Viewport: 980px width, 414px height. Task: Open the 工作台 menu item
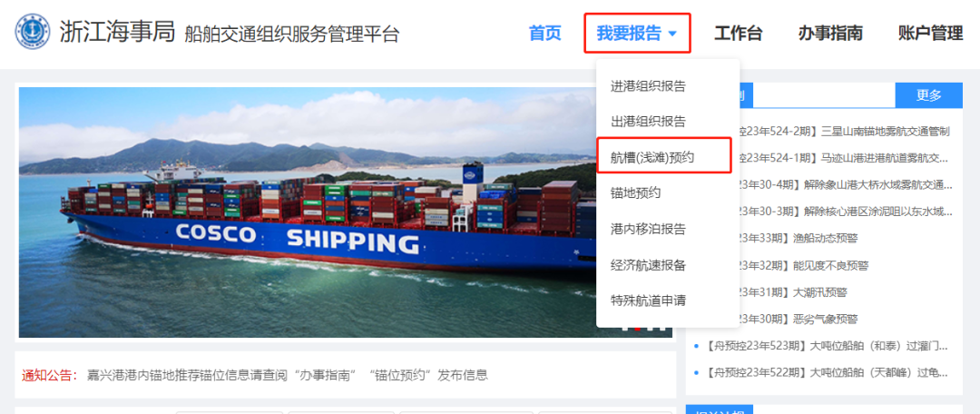coord(738,34)
